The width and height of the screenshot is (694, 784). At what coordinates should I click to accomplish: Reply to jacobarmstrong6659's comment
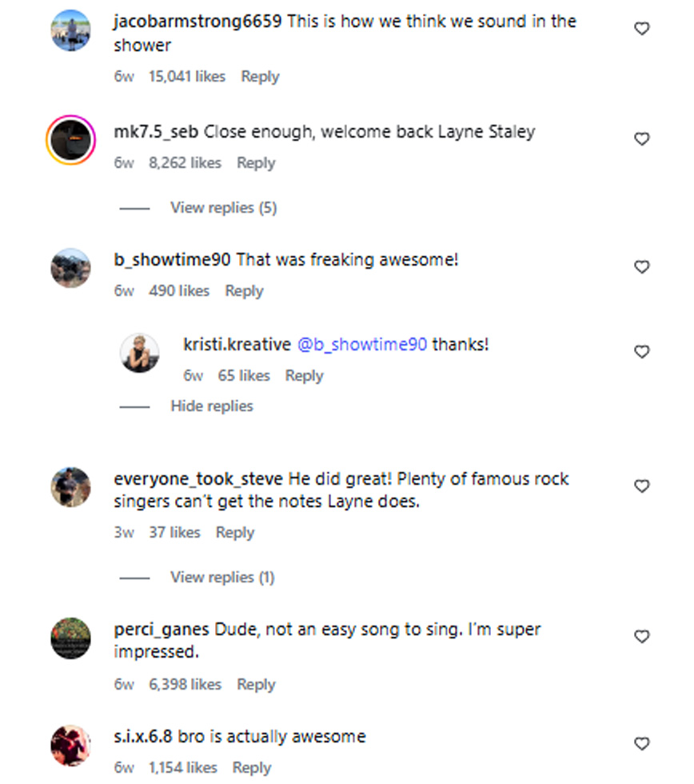click(x=260, y=76)
